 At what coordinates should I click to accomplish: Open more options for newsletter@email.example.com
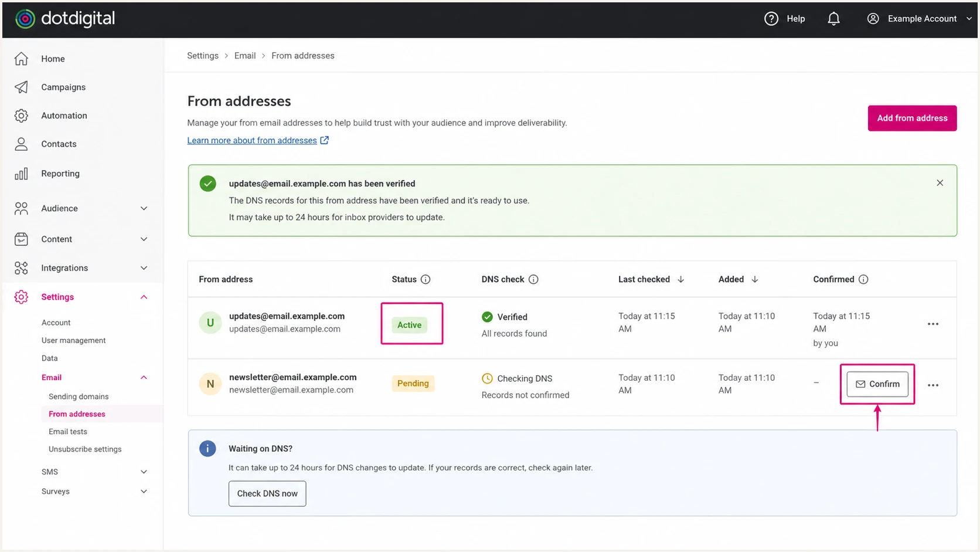pyautogui.click(x=933, y=385)
